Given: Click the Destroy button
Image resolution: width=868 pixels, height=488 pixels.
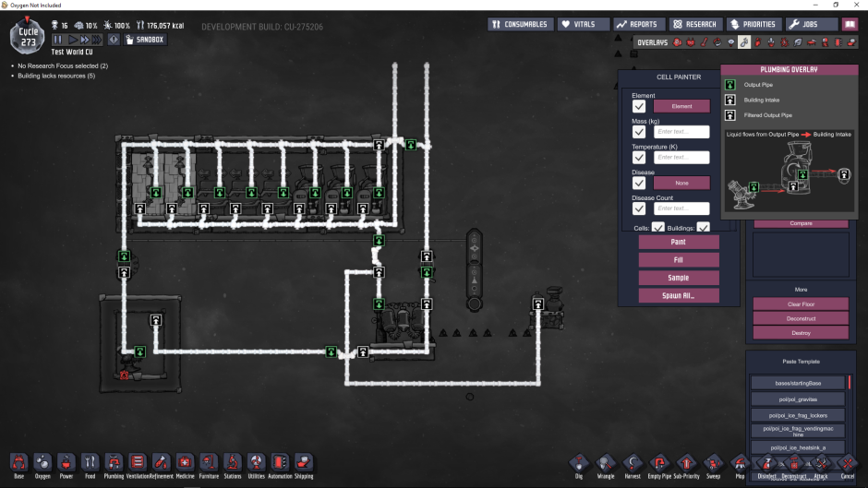Looking at the screenshot, I should (x=801, y=333).
